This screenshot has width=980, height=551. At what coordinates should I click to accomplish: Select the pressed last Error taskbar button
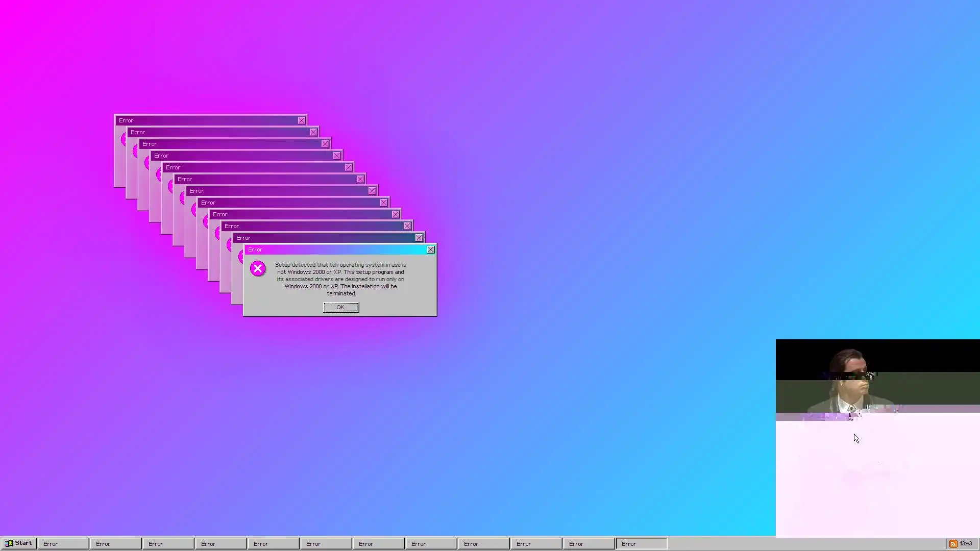pos(641,544)
